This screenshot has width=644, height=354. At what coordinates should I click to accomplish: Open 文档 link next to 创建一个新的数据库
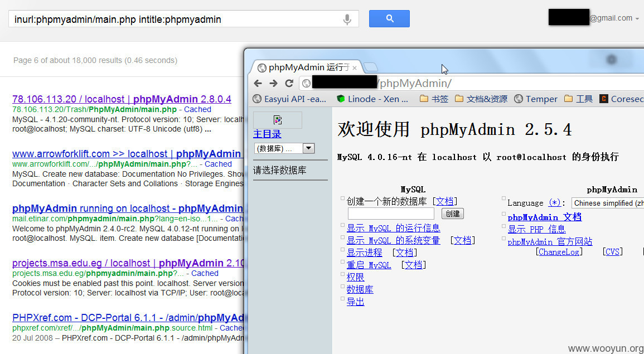(444, 201)
